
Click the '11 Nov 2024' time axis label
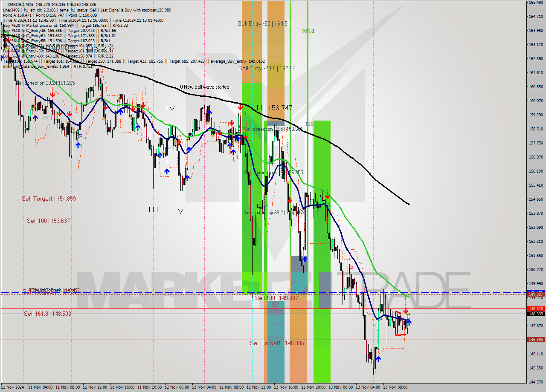13,387
